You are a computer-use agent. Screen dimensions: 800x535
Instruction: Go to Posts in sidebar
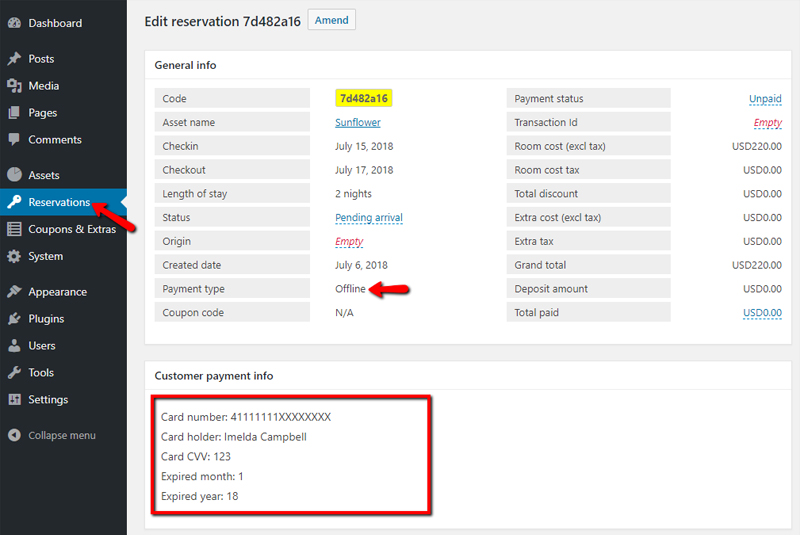[41, 59]
